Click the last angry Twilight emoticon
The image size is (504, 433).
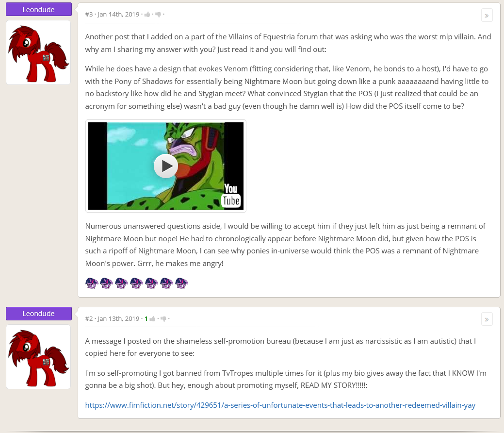(181, 283)
